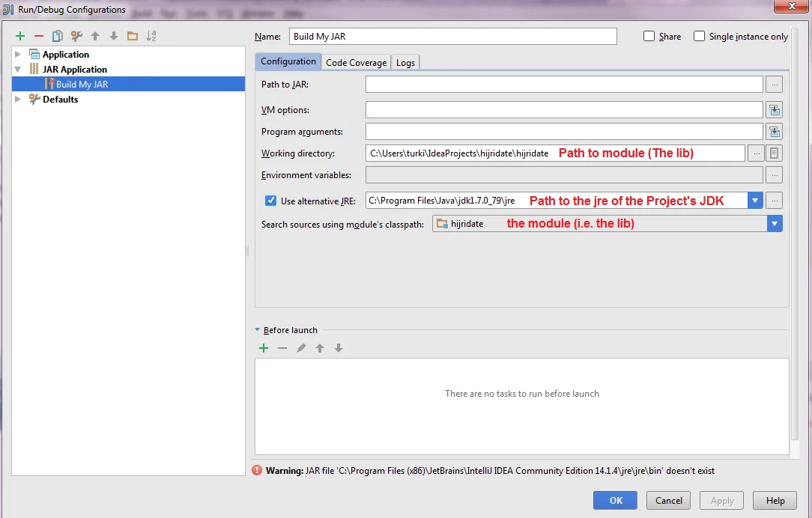Expand Program arguments editor

click(x=775, y=132)
